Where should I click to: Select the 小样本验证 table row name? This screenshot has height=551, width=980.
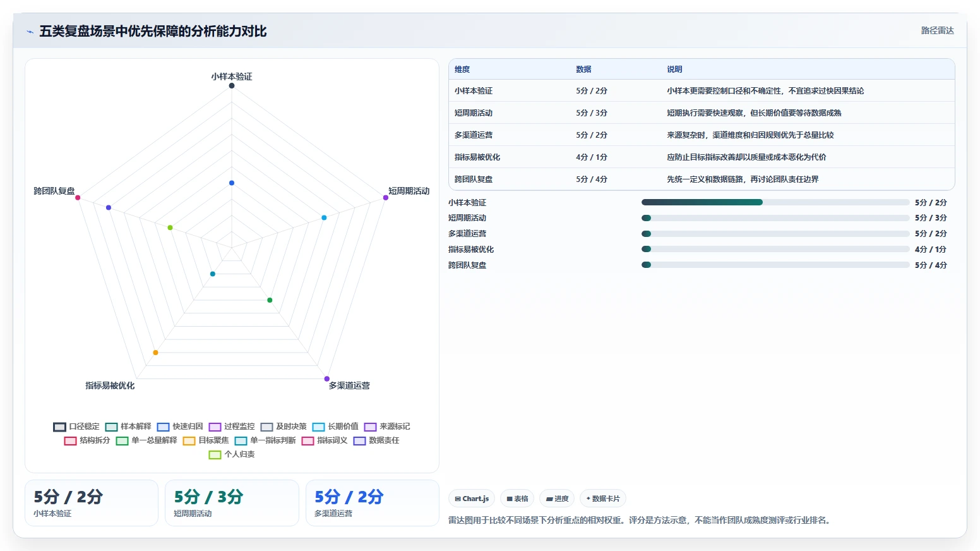(474, 91)
